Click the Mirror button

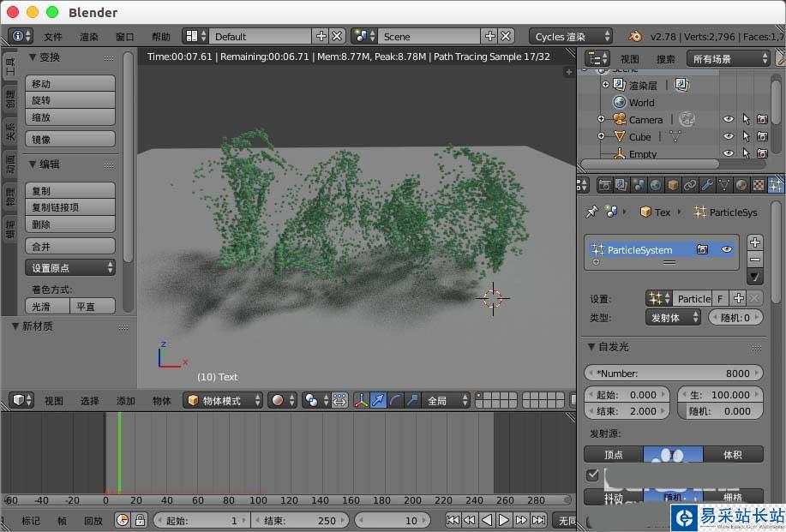[x=70, y=140]
